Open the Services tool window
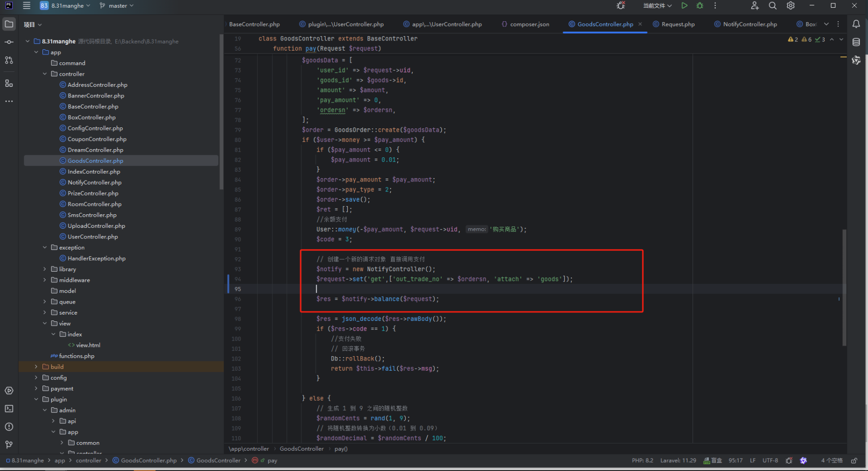The width and height of the screenshot is (868, 471). [x=9, y=390]
